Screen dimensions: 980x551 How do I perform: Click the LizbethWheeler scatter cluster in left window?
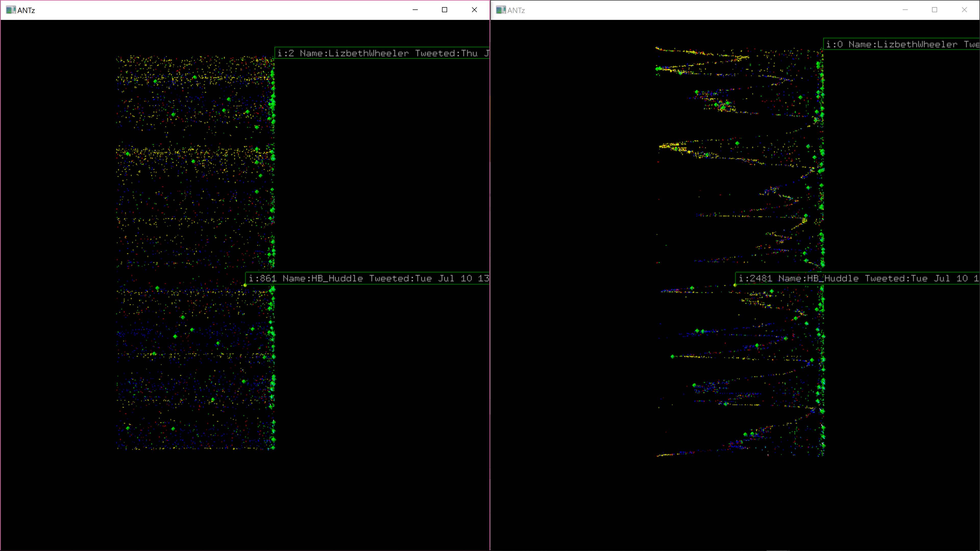(195, 162)
